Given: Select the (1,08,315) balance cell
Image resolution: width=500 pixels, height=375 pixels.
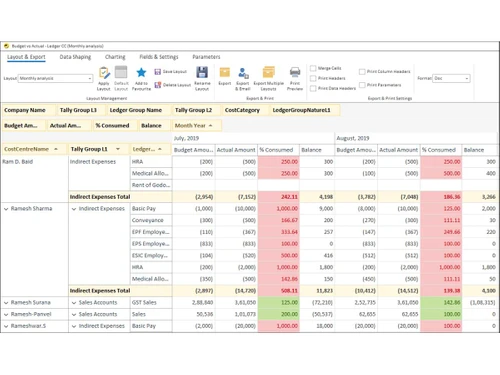Looking at the screenshot, I should [480, 303].
